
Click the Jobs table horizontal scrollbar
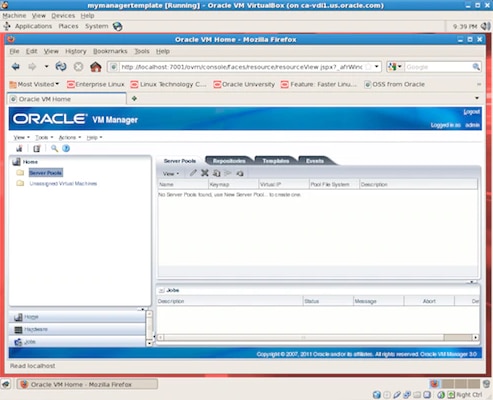(x=318, y=337)
